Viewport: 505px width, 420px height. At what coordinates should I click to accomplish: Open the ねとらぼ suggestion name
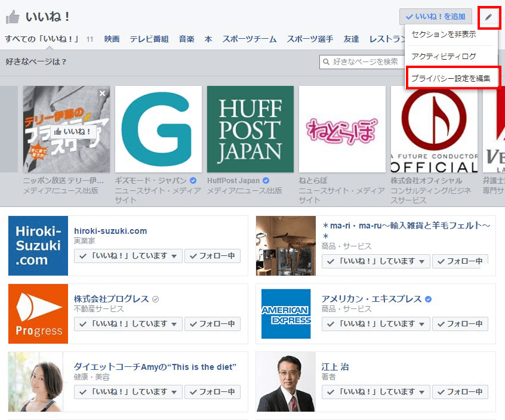(313, 181)
